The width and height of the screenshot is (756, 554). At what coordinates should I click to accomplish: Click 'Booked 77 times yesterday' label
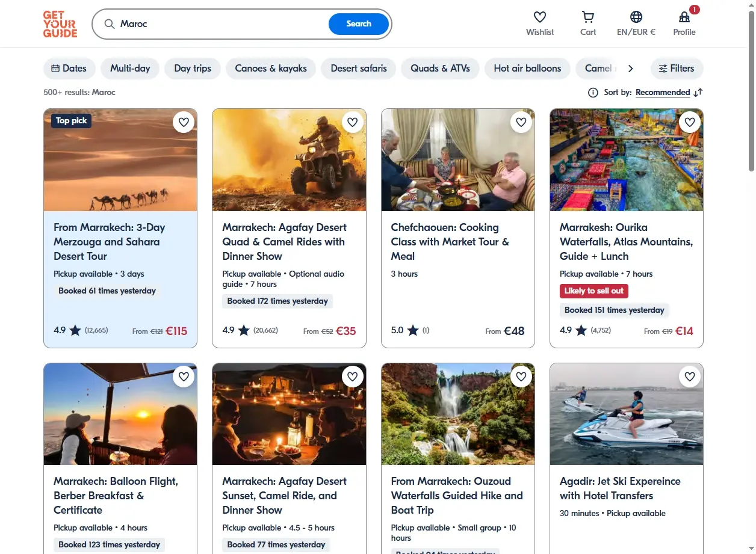pyautogui.click(x=276, y=545)
